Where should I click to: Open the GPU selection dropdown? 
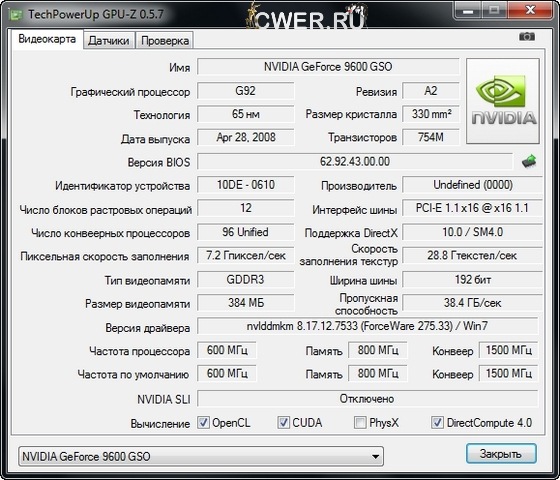pyautogui.click(x=201, y=456)
